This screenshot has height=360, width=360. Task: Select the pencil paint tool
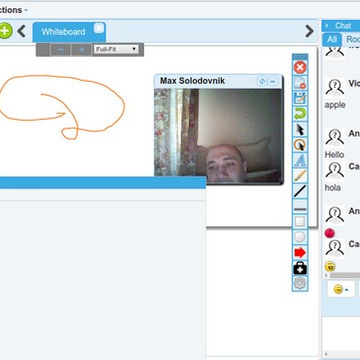[300, 176]
